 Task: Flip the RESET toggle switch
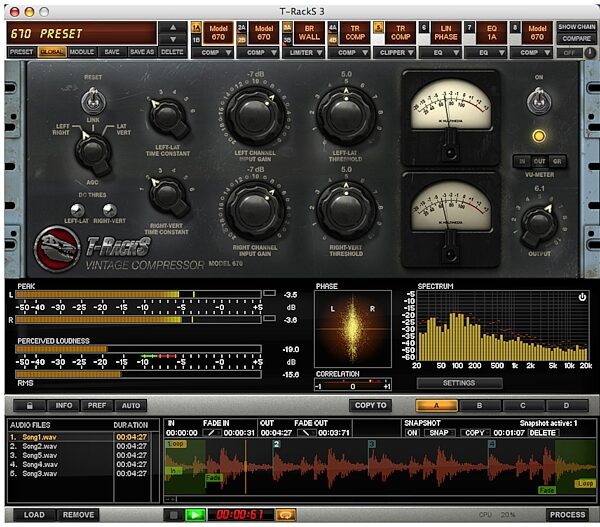click(x=93, y=101)
